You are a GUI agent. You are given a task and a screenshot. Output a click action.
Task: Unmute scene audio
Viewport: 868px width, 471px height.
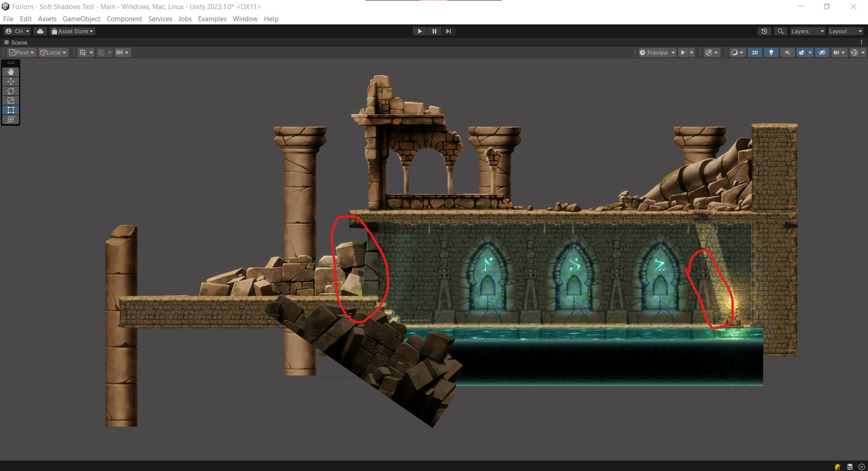pos(787,52)
